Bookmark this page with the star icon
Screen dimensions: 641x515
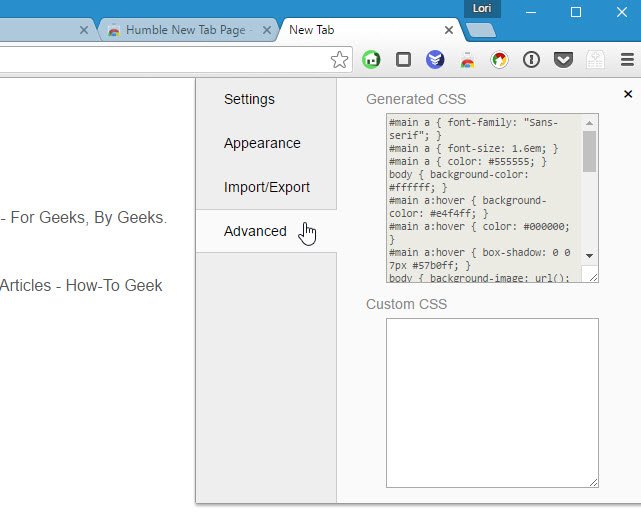340,60
